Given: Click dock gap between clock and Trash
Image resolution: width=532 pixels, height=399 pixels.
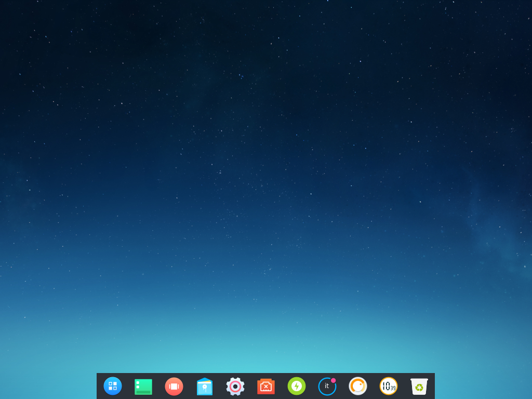Looking at the screenshot, I should pos(404,387).
